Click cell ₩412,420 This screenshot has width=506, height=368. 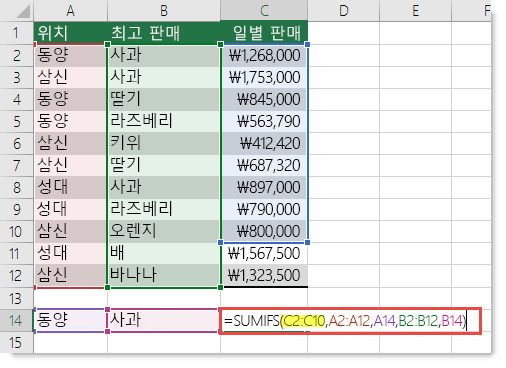tap(264, 143)
